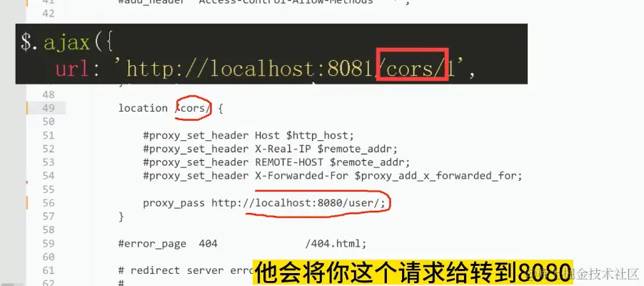Click the REMOTE-HOST commented header line
This screenshot has width=644, height=286.
pos(276,162)
